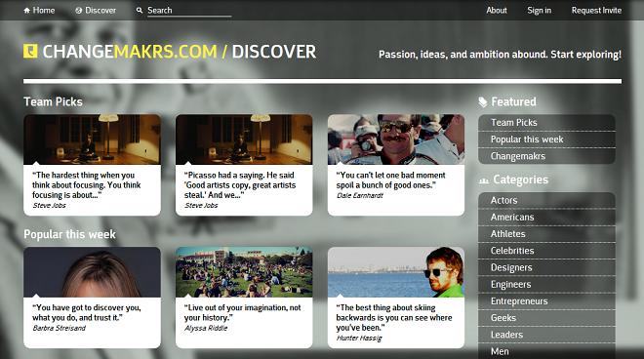Browse the Designers category
Image resolution: width=644 pixels, height=359 pixels.
pyautogui.click(x=546, y=267)
